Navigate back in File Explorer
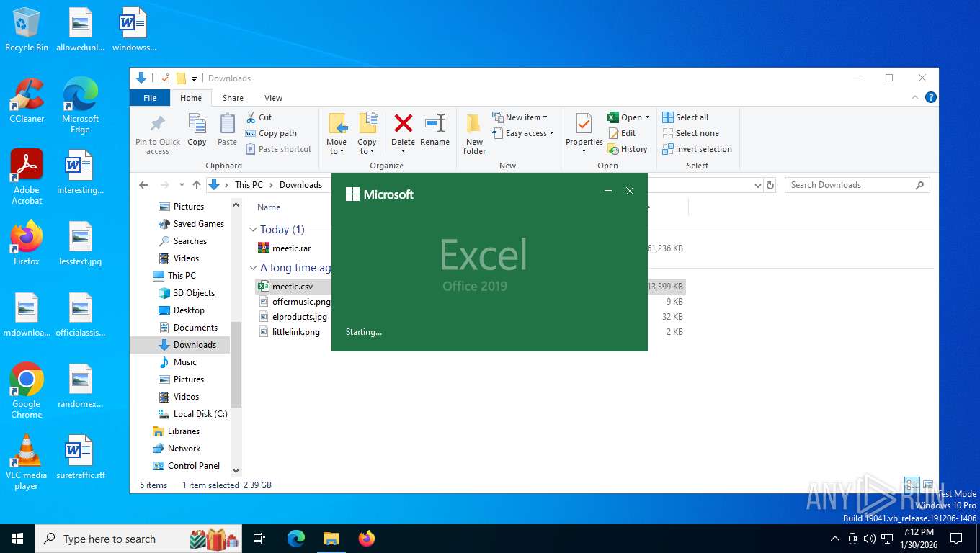980x553 pixels. point(143,185)
